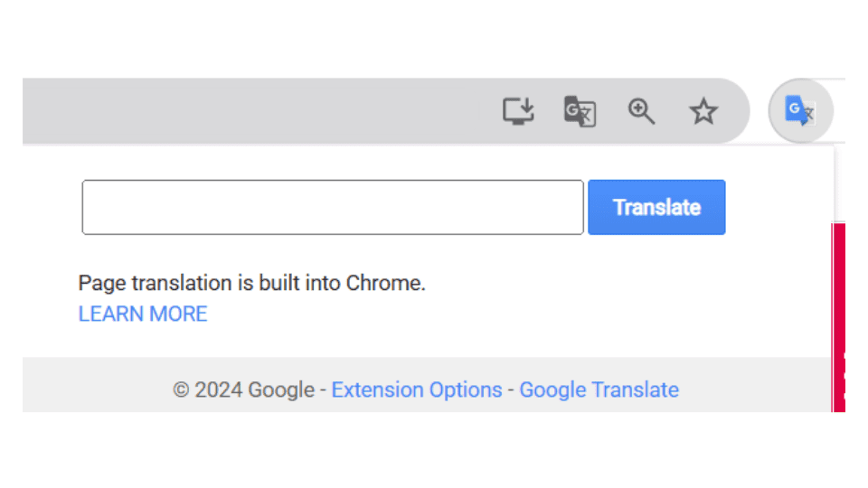Click the blue Translate button
The image size is (868, 488).
pos(656,207)
